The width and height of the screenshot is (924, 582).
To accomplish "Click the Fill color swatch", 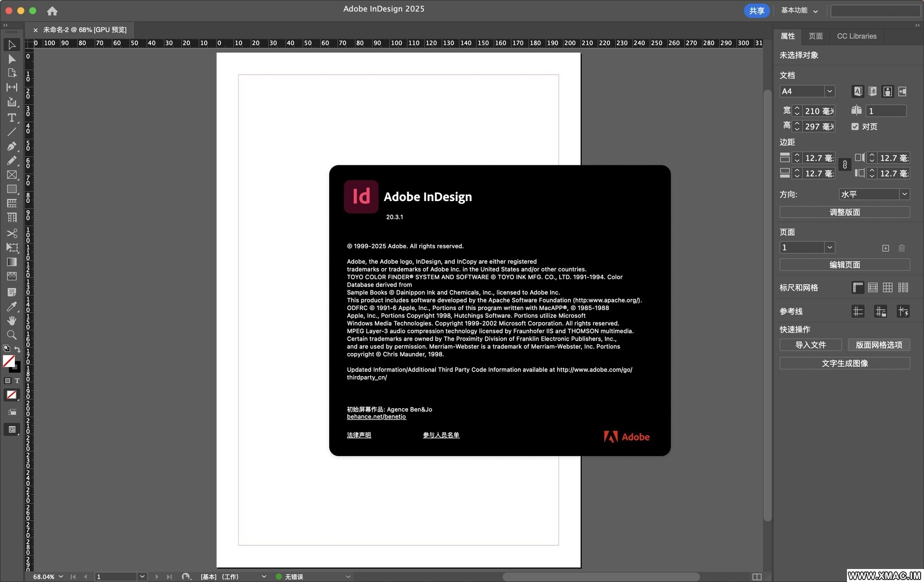I will coord(9,361).
